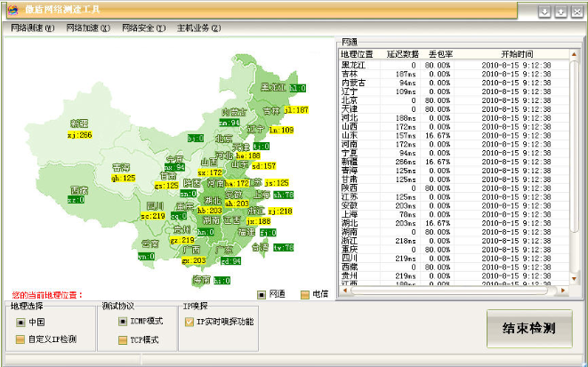
Task: Click the xj:266 label on map
Action: pyautogui.click(x=79, y=135)
